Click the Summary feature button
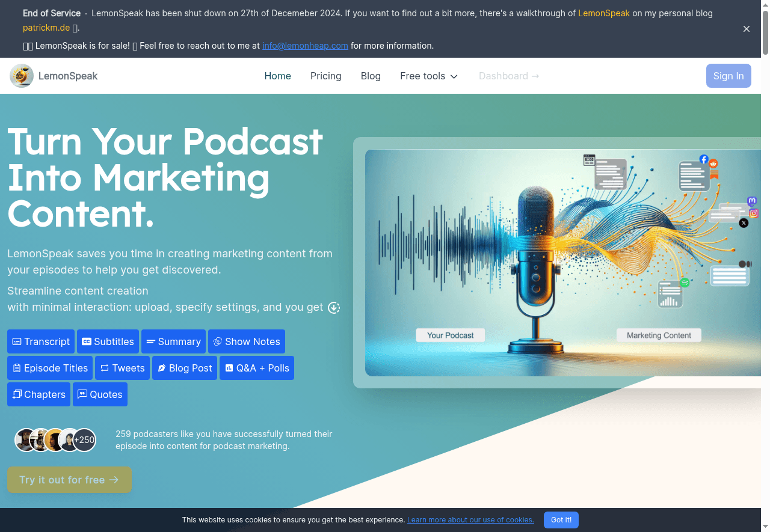770x532 pixels. click(x=173, y=341)
